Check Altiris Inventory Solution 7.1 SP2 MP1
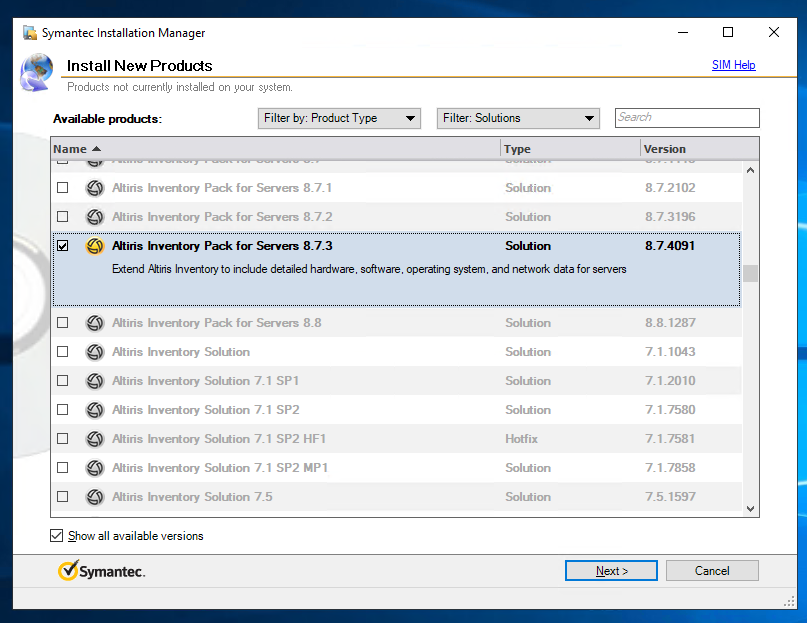The image size is (807, 623). tap(62, 468)
